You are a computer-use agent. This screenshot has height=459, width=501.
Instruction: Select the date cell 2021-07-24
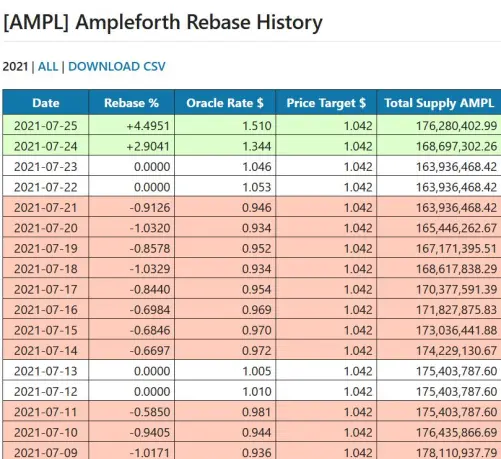46,146
